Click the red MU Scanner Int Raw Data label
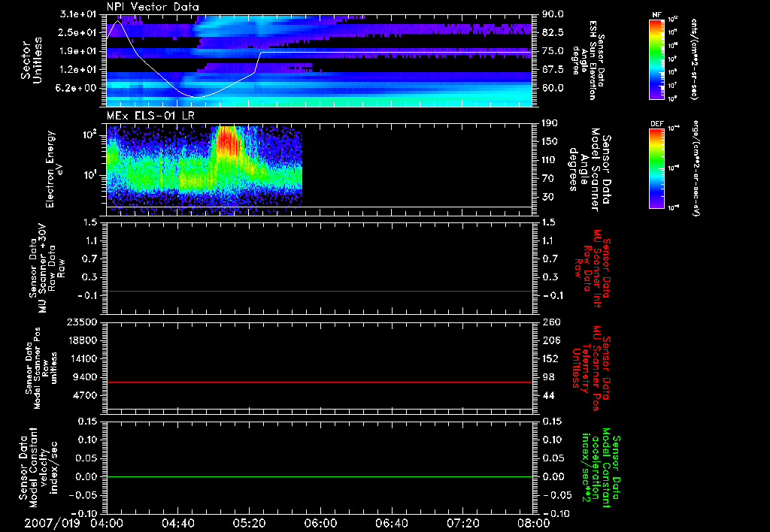770x532 pixels. coord(592,268)
